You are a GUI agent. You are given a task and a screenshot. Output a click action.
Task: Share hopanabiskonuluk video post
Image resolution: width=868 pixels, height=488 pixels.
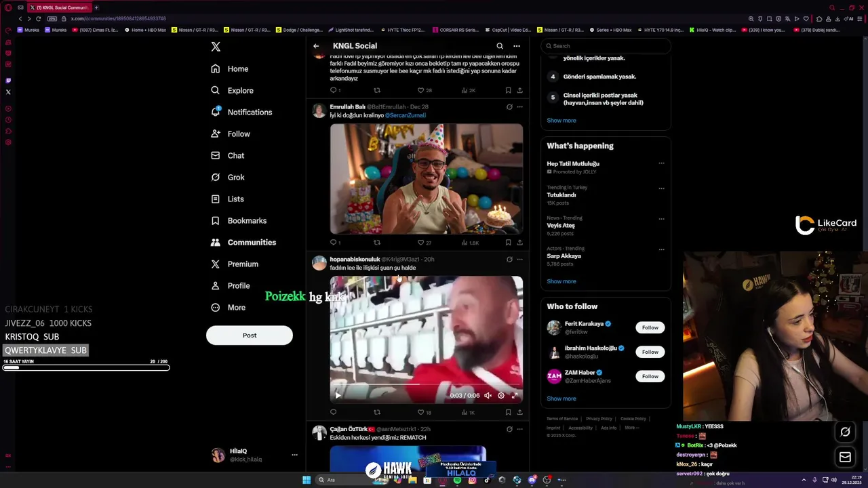tap(520, 412)
